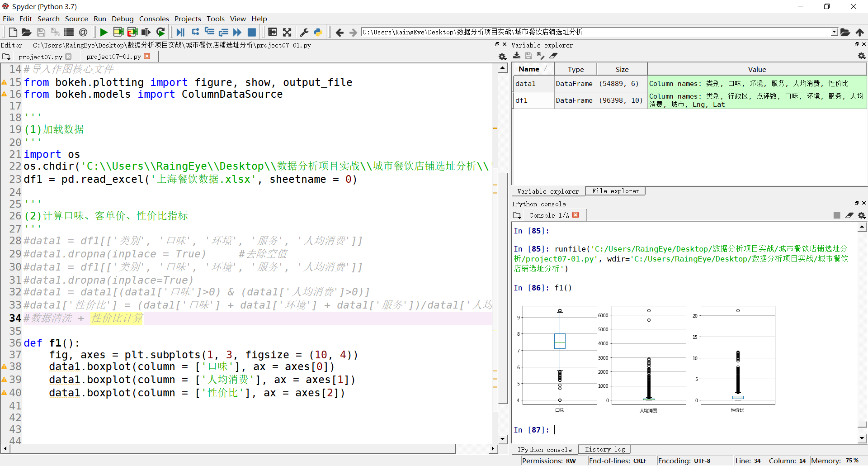The height and width of the screenshot is (466, 868).
Task: Expand the working directory path dropdown
Action: 834,32
